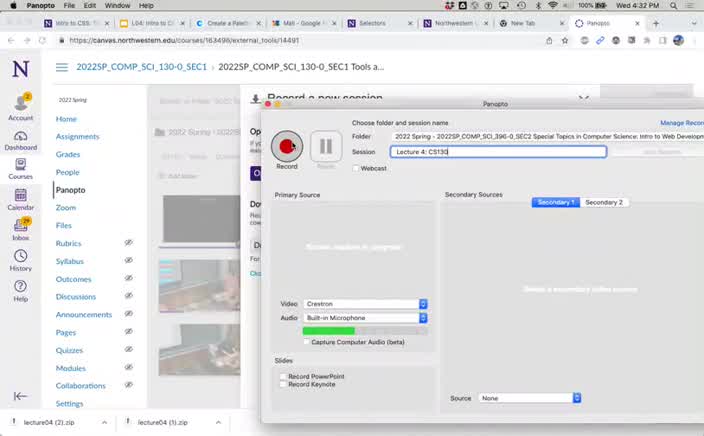Open the Canvas Calendar icon
The image size is (704, 436).
pyautogui.click(x=20, y=198)
